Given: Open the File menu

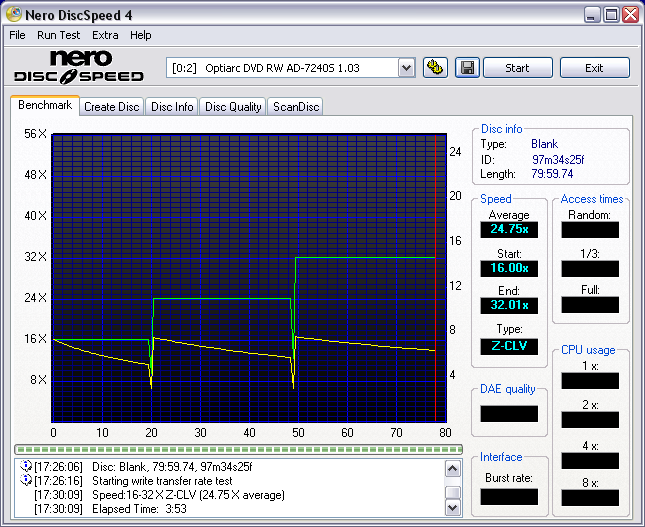Looking at the screenshot, I should coord(17,35).
